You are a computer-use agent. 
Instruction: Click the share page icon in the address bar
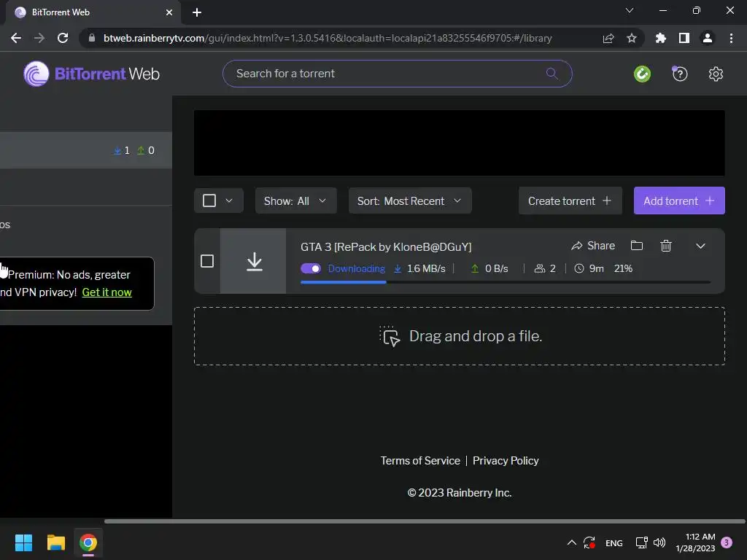608,38
